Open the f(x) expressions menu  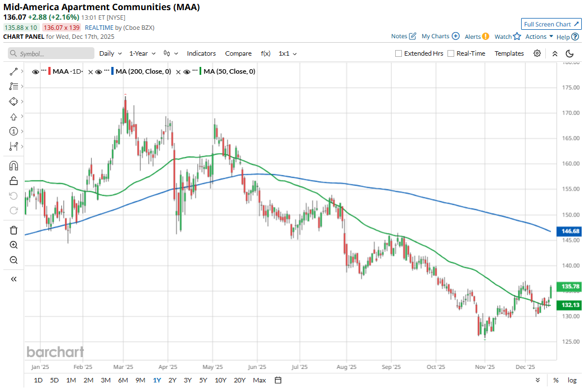pyautogui.click(x=265, y=53)
